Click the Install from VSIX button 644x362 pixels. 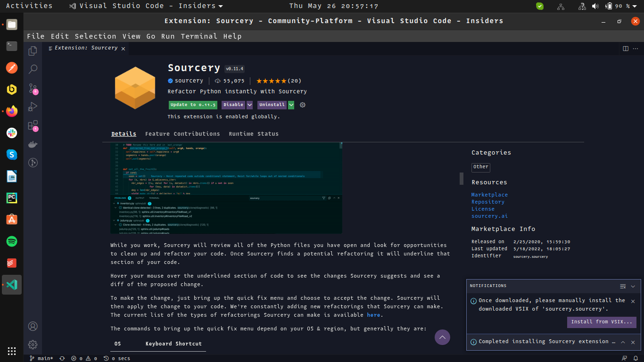coord(602,322)
